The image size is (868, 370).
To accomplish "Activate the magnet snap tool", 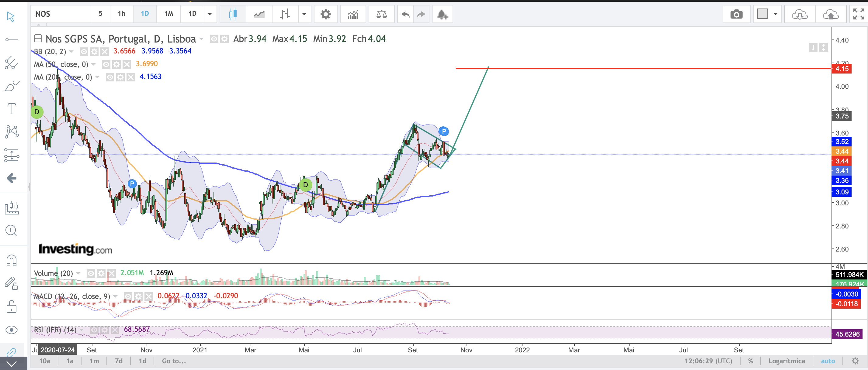I will tap(12, 260).
